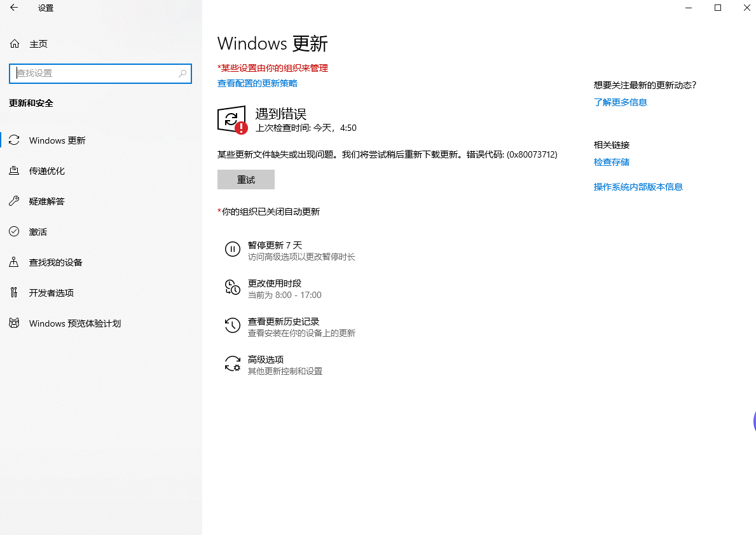
Task: Select 暂停更新 7 天 option
Action: click(275, 245)
